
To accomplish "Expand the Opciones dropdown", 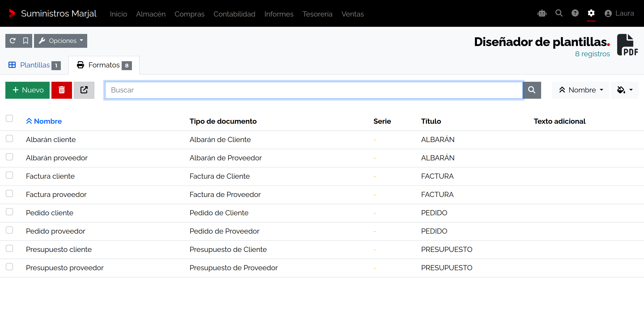I will point(61,41).
